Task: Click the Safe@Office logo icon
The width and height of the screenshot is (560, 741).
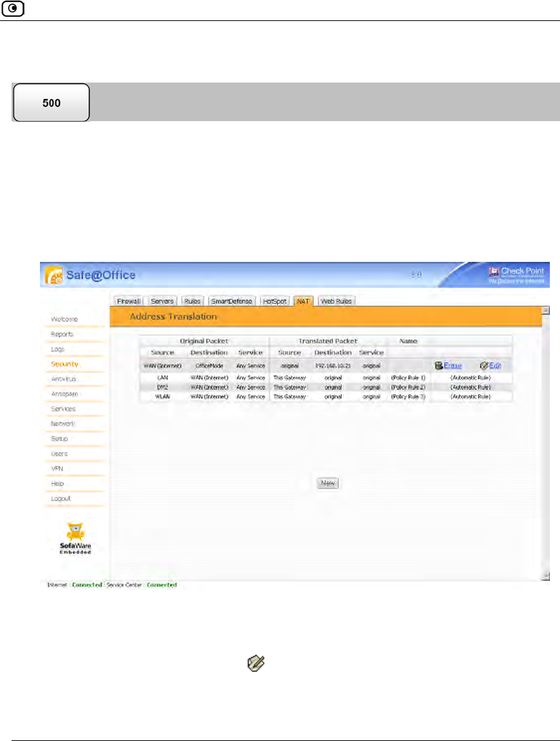Action: coord(54,275)
